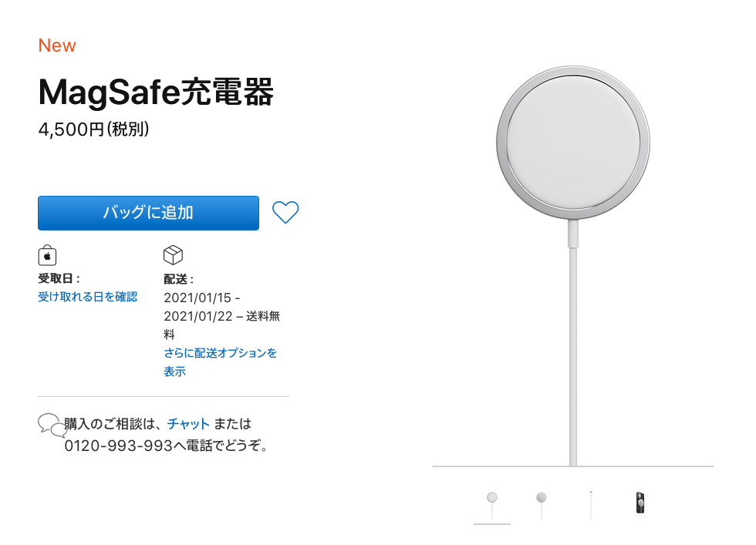Click the 受取日 pickup heading
Screen dimensions: 756x545
click(x=59, y=278)
